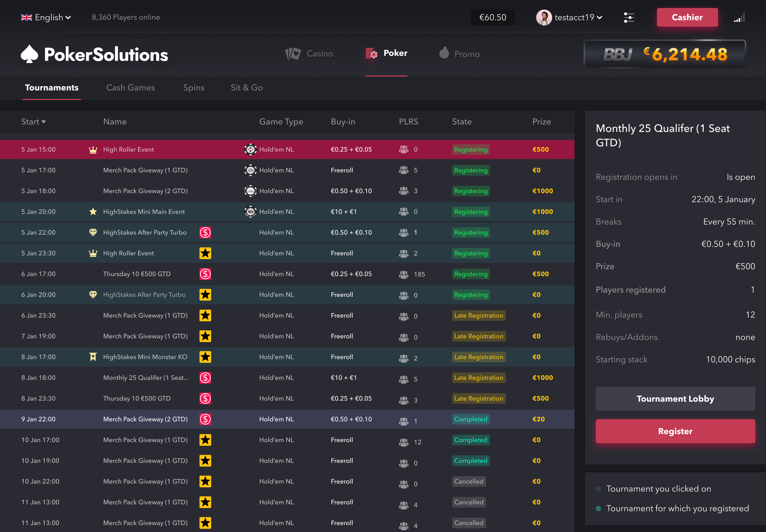The image size is (766, 532).
Task: Select Merch Pack Giveway (2 GTD) on 5 Jan 18:00
Action: click(287, 191)
